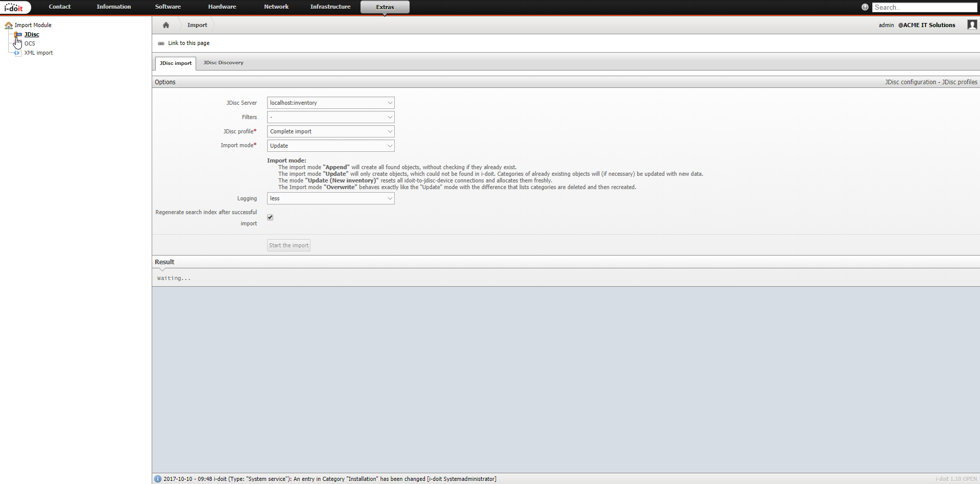
Task: Click the info icon in the status bar
Action: 158,479
